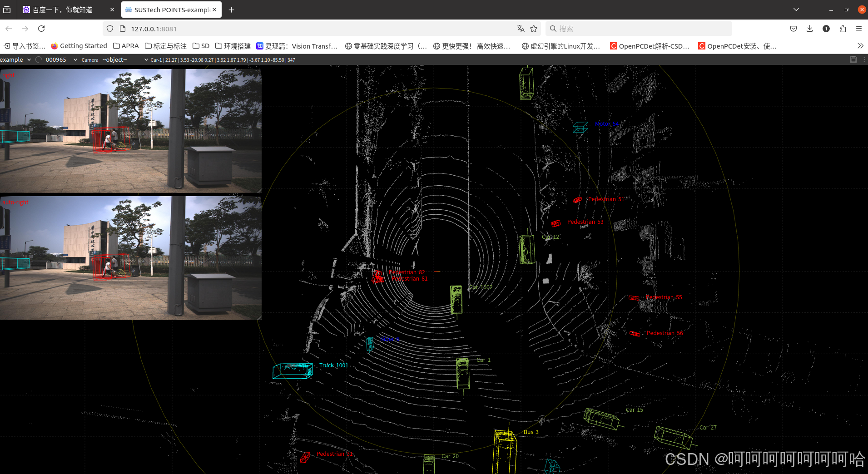The image size is (868, 474).
Task: Close the Baidu tab
Action: click(112, 10)
